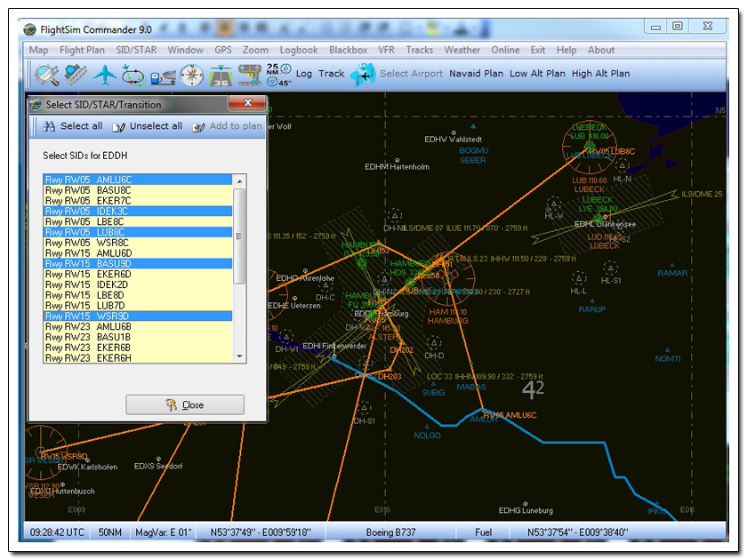
Task: Select the Rwy RW15 EKER6D row
Action: (x=138, y=275)
